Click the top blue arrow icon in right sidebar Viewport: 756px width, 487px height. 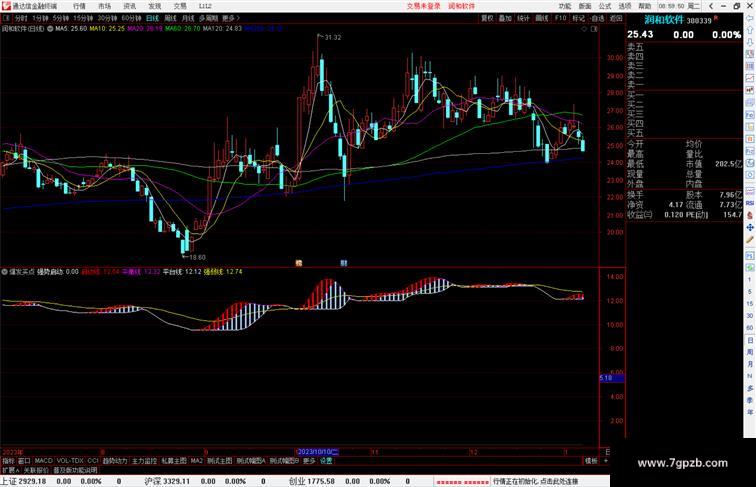750,18
